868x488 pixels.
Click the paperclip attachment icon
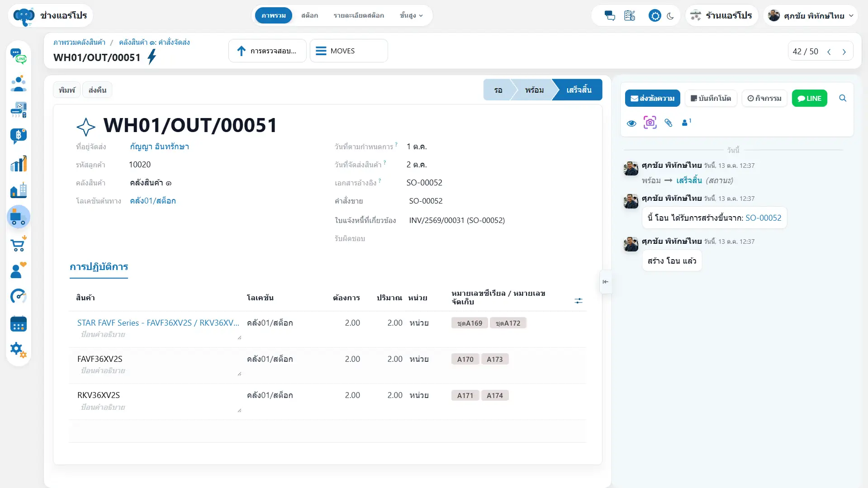pos(669,123)
